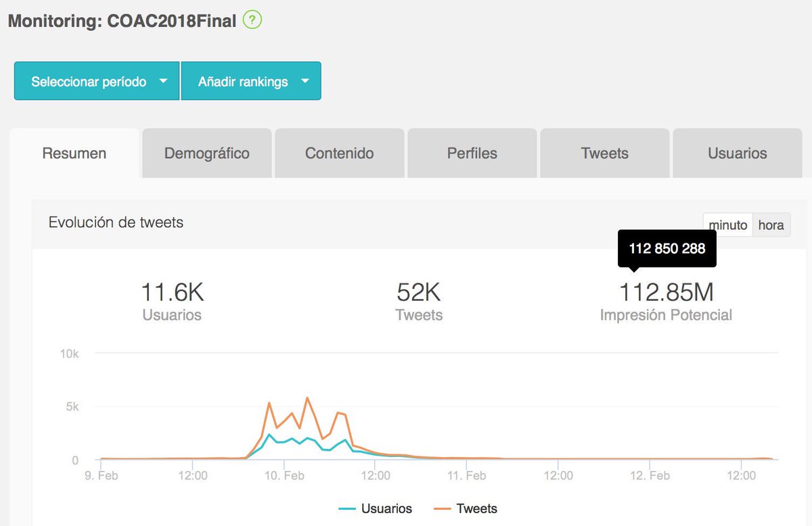The height and width of the screenshot is (526, 812).
Task: Open the Tweets tab
Action: point(605,153)
